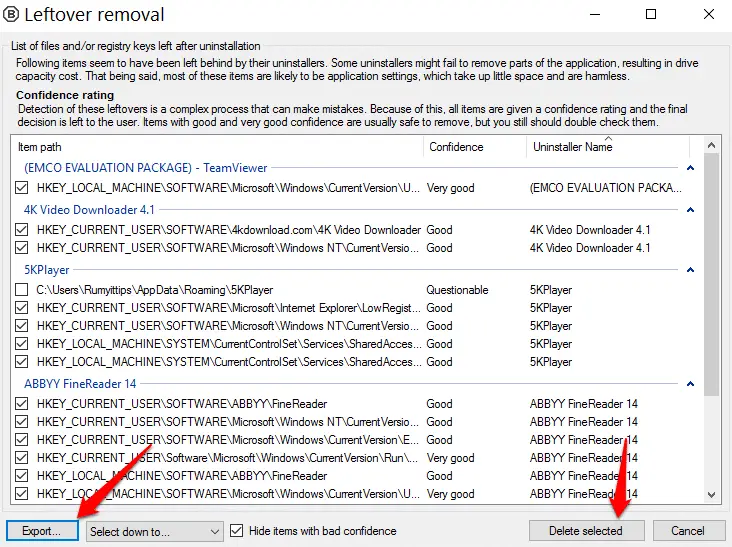
Task: Toggle the 5KPlayer Windows NT CurrentVersion checkbox
Action: 21,326
